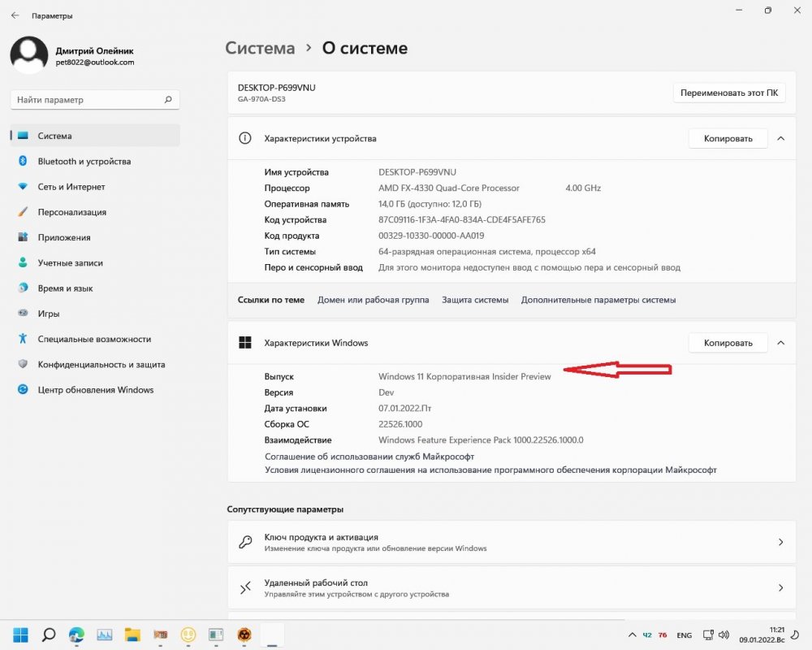
Task: Open Приложения section
Action: 95,237
